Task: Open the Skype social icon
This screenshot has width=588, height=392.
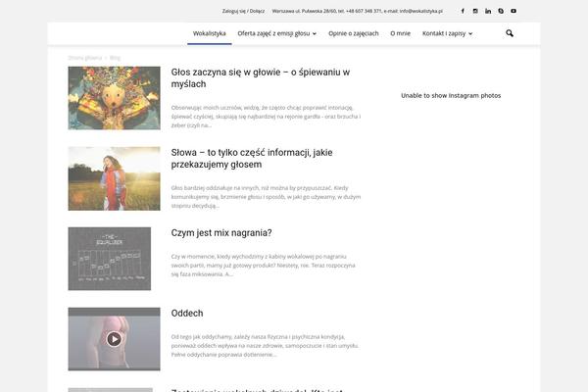Action: [x=501, y=11]
